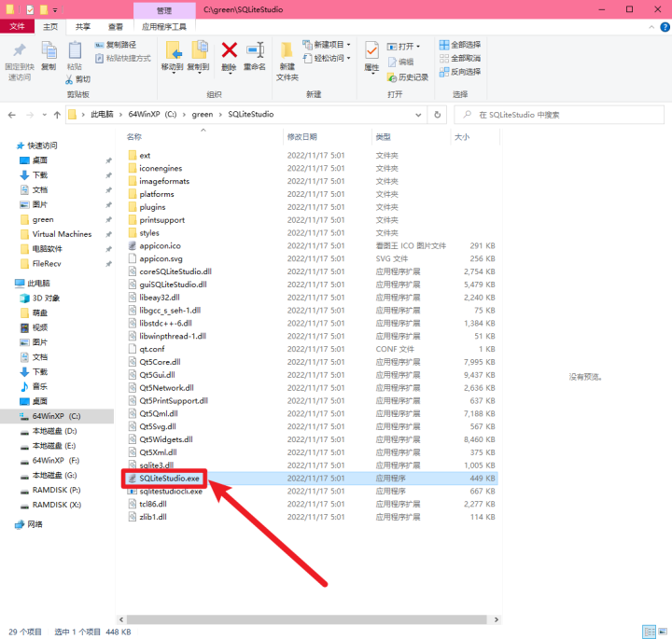
Task: Click the Move to icon
Action: pos(174,50)
